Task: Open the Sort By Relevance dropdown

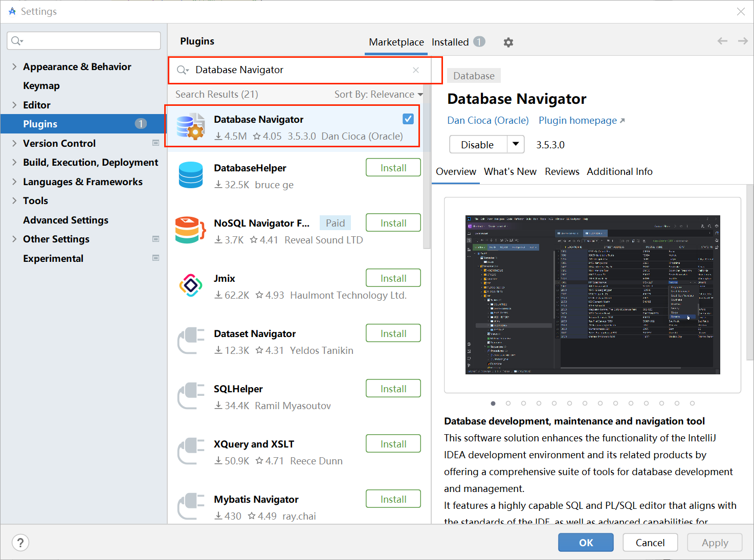Action: (379, 94)
